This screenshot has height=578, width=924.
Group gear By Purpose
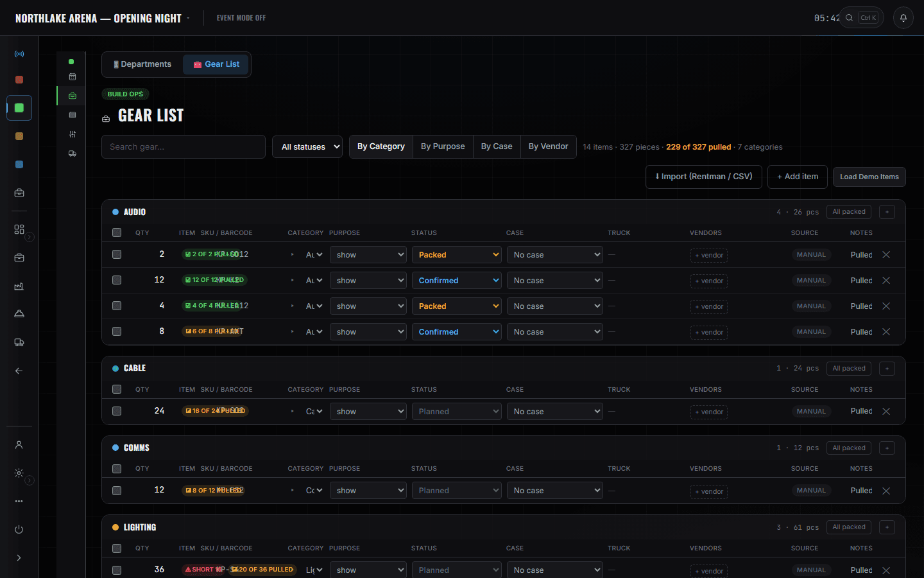[443, 146]
